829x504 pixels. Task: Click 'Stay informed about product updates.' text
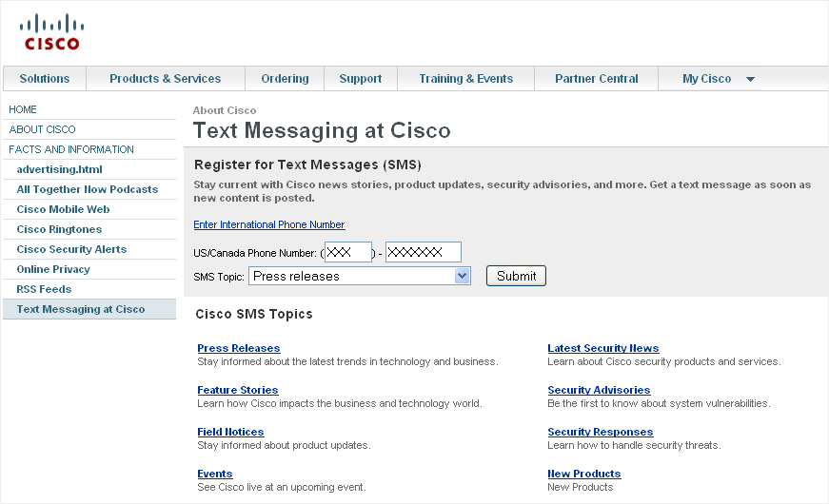tap(284, 445)
